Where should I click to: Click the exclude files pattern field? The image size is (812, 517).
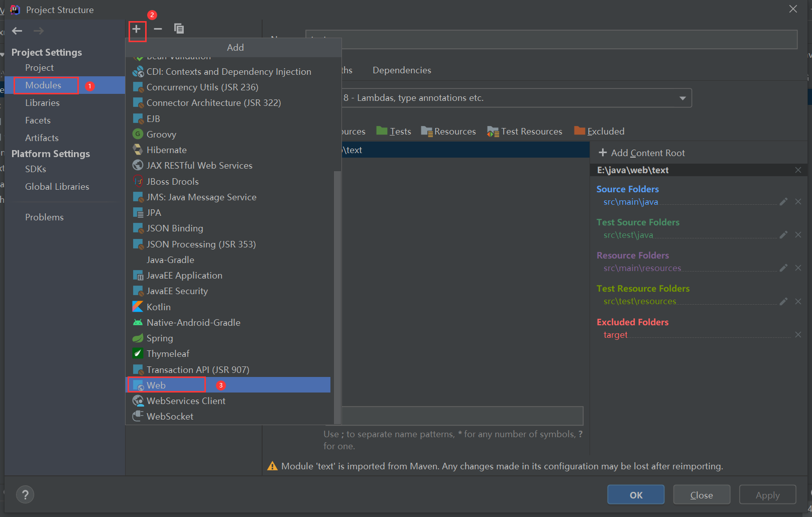pos(462,416)
